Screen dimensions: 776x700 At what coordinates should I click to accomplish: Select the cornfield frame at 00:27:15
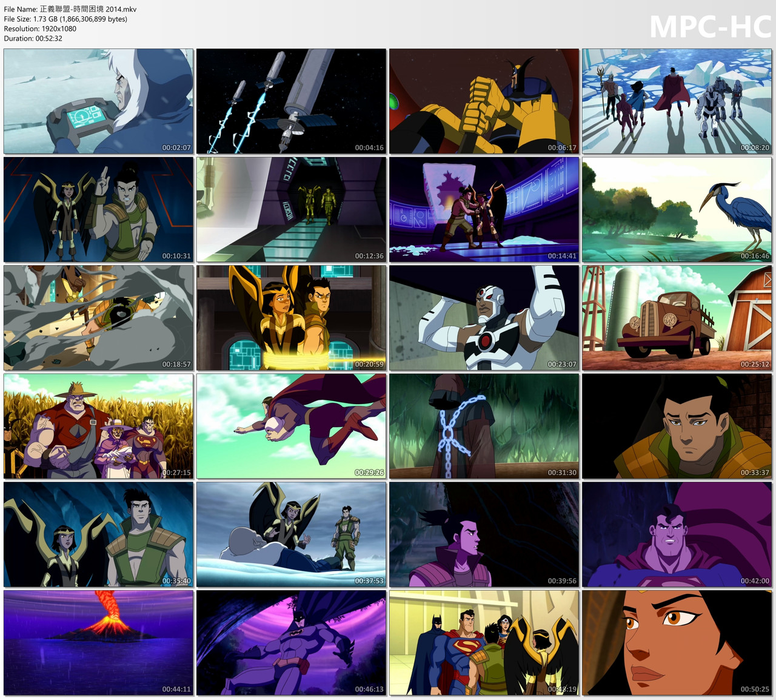[98, 426]
